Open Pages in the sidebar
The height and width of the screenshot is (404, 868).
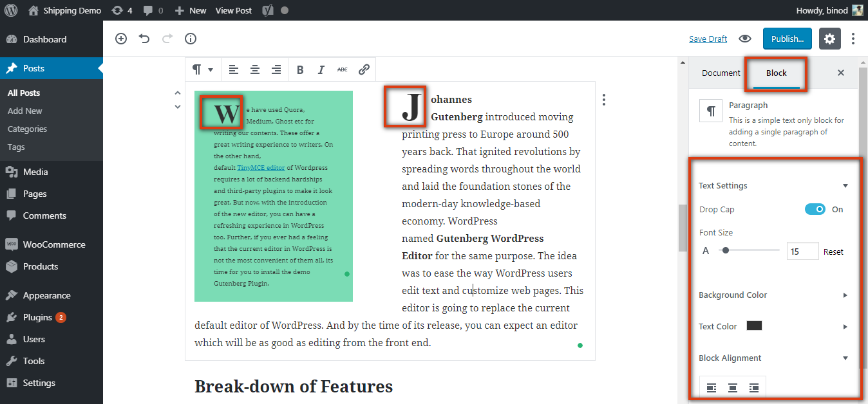(x=52, y=194)
